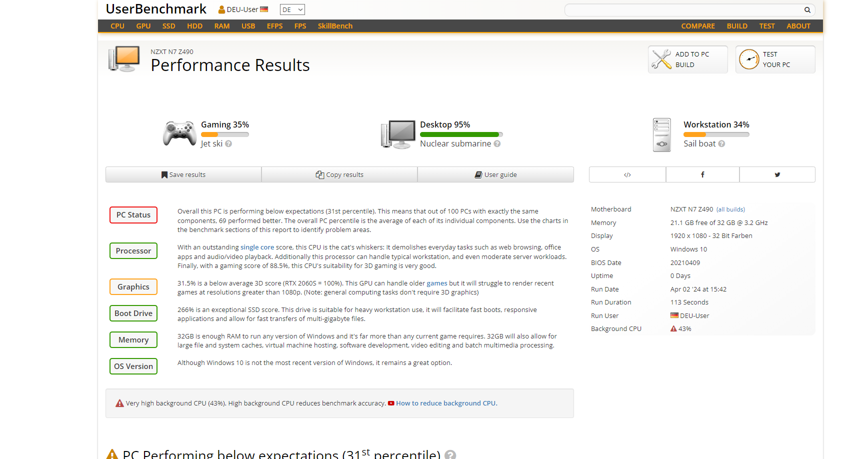This screenshot has width=868, height=459.
Task: Open the GPU menu
Action: point(143,26)
